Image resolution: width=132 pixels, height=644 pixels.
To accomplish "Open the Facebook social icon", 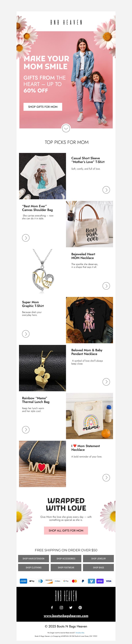I will (x=52, y=607).
